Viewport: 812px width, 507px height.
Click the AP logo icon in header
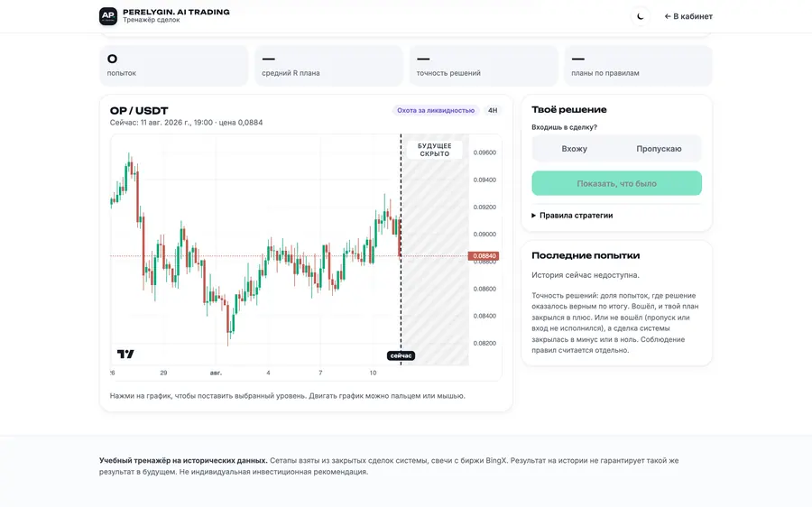pyautogui.click(x=108, y=16)
